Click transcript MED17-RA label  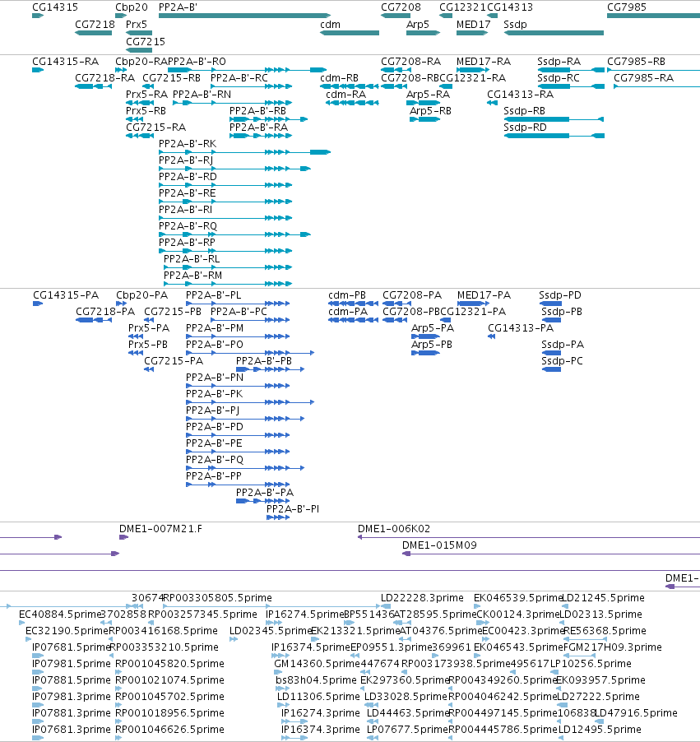coord(484,62)
